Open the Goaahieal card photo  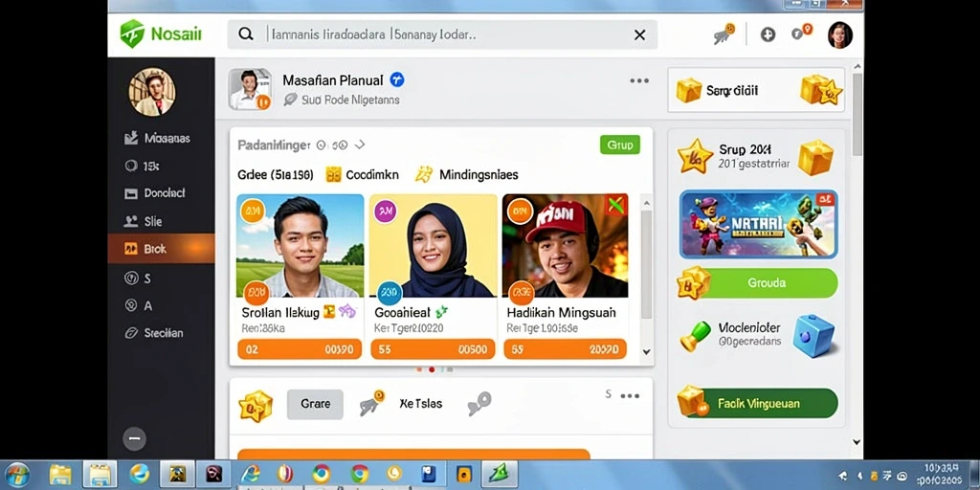[434, 246]
